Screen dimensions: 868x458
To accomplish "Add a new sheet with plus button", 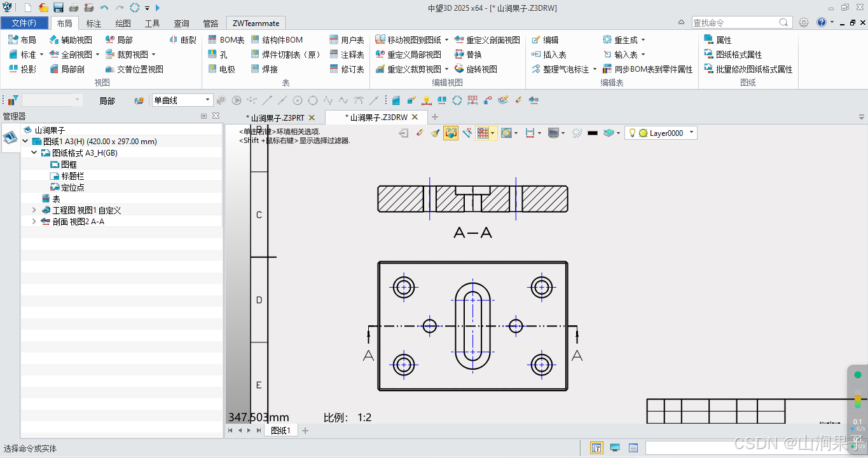I will (x=305, y=431).
